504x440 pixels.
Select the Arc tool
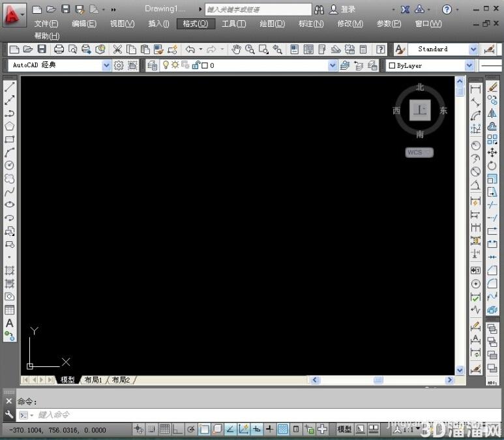click(10, 153)
